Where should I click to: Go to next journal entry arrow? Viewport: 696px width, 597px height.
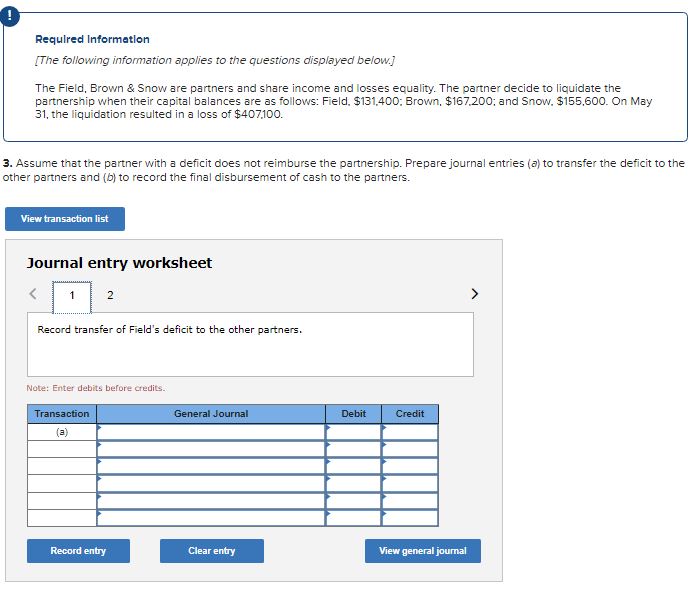tap(475, 294)
